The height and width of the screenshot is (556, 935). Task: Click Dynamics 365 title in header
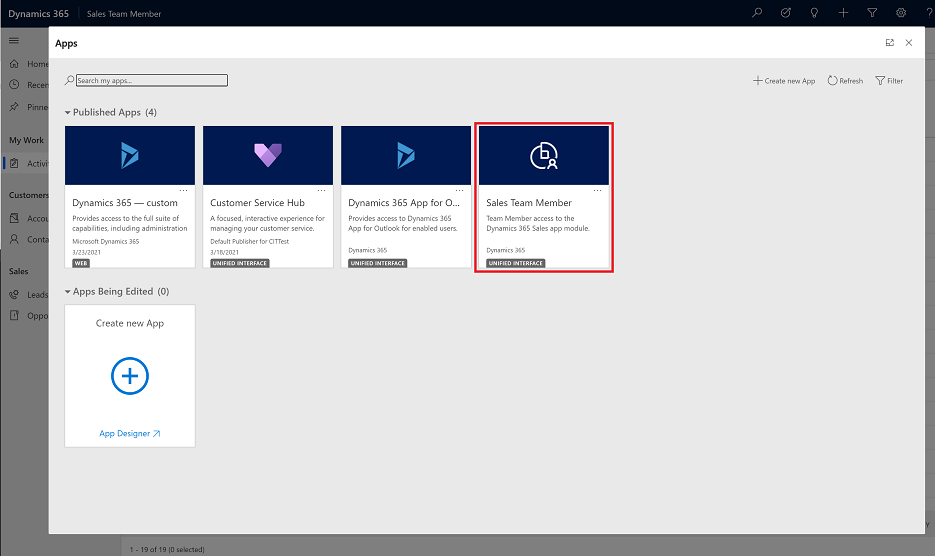coord(39,13)
